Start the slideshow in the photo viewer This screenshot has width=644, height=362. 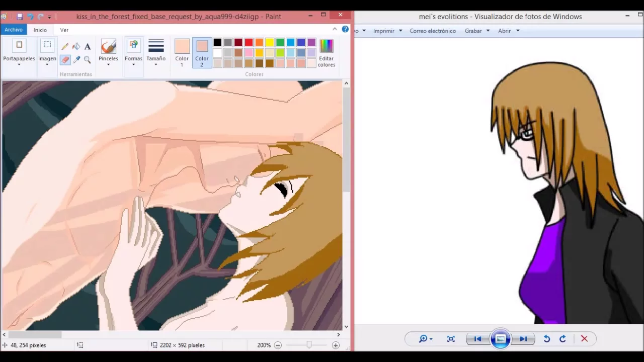[x=501, y=339]
